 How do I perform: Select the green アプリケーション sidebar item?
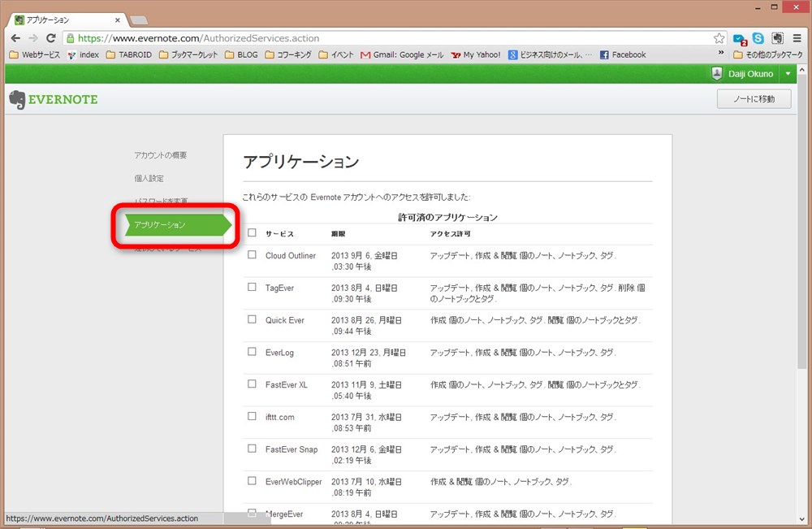pyautogui.click(x=178, y=225)
